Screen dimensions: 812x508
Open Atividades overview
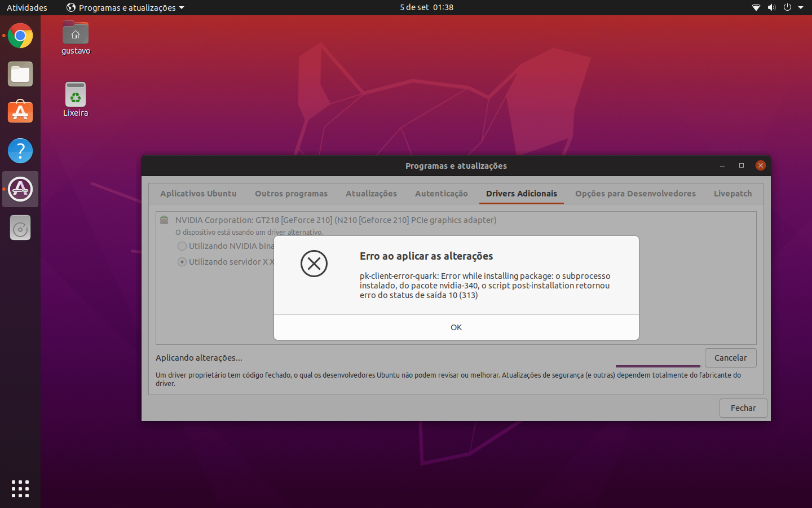(27, 7)
